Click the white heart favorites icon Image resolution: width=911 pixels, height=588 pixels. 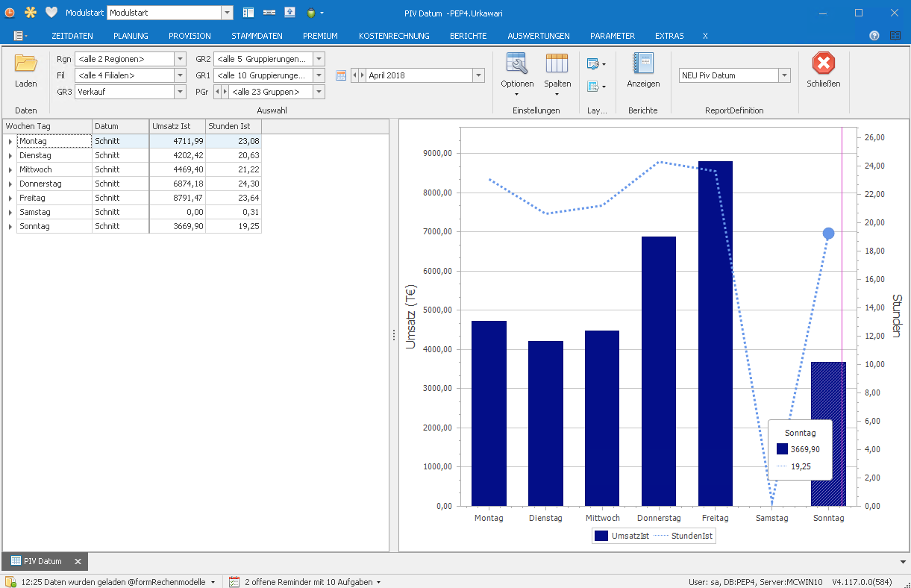coord(51,13)
